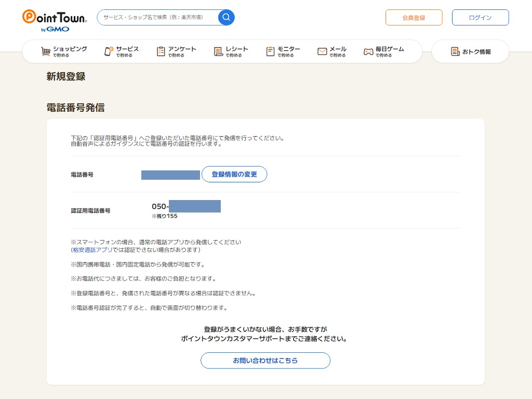Click the magnifying glass search button

point(226,17)
